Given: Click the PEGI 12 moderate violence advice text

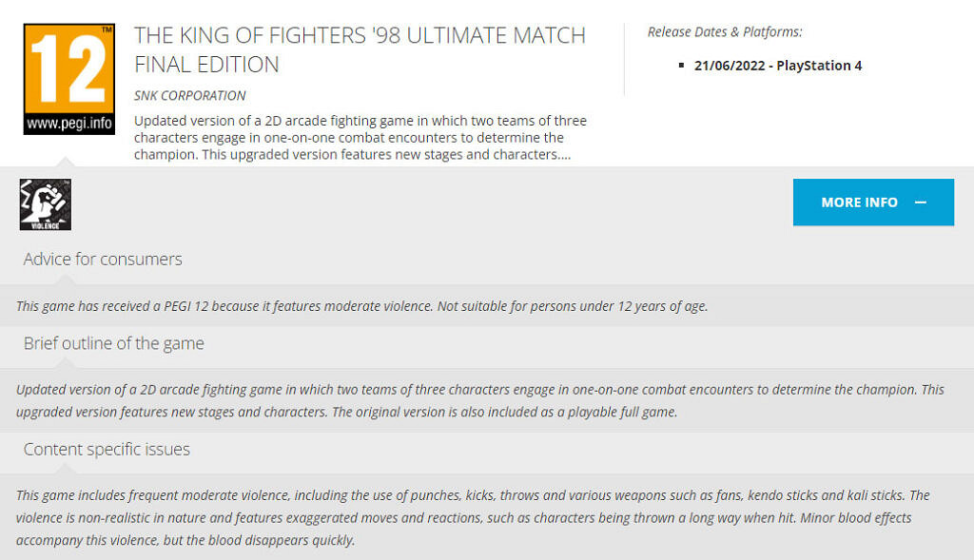Looking at the screenshot, I should [361, 306].
